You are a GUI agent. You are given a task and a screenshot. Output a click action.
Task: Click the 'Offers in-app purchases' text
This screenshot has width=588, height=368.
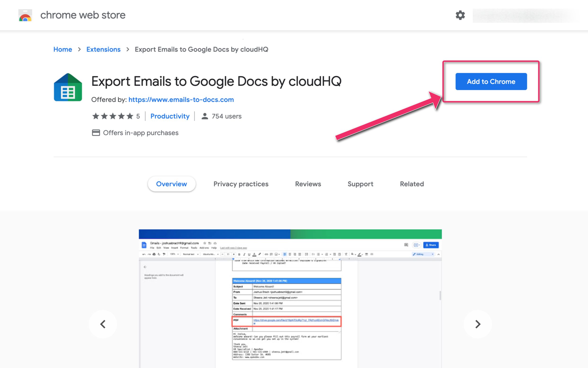coord(141,133)
